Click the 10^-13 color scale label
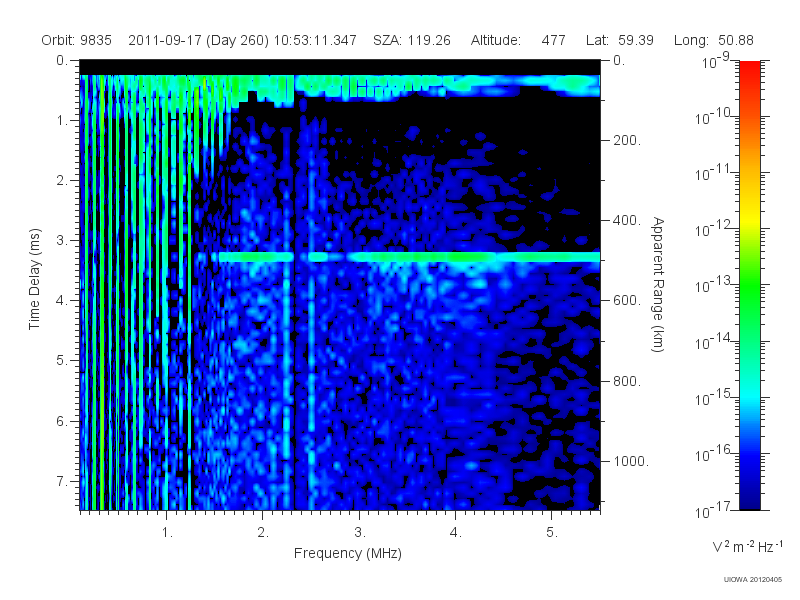Image resolution: width=800 pixels, height=600 pixels. click(x=716, y=284)
